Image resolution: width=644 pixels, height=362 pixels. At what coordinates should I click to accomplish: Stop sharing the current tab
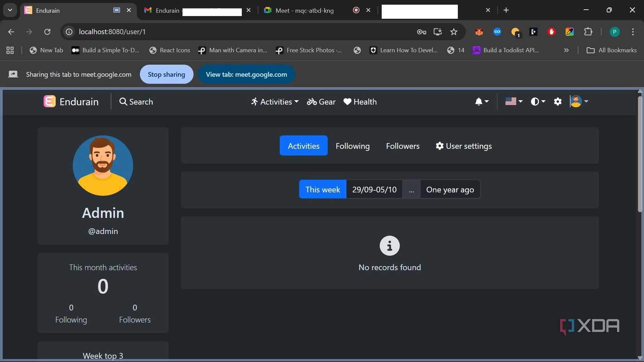coord(166,74)
